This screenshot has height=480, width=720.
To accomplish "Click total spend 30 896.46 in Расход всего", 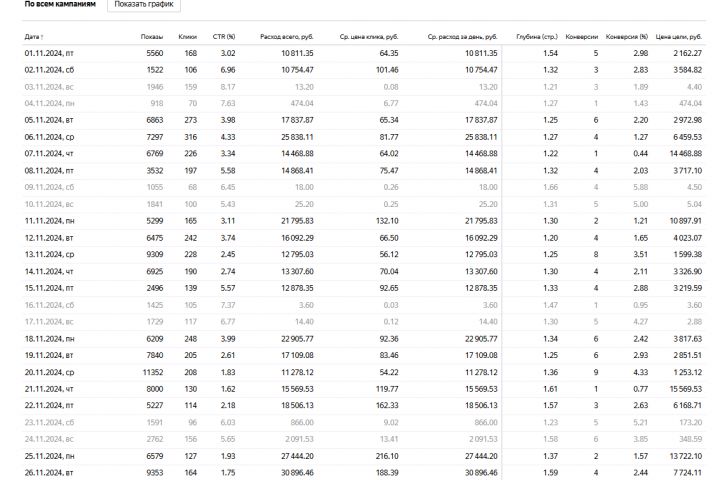I will click(x=298, y=473).
